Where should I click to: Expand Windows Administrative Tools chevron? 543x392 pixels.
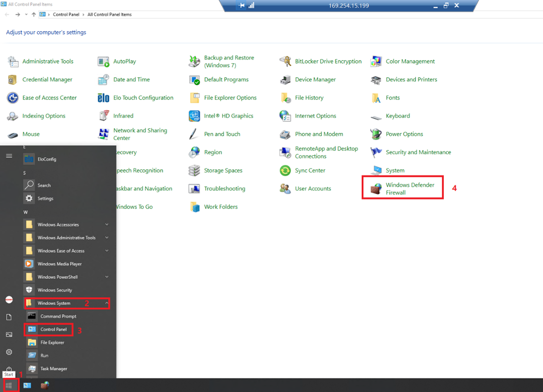point(107,238)
